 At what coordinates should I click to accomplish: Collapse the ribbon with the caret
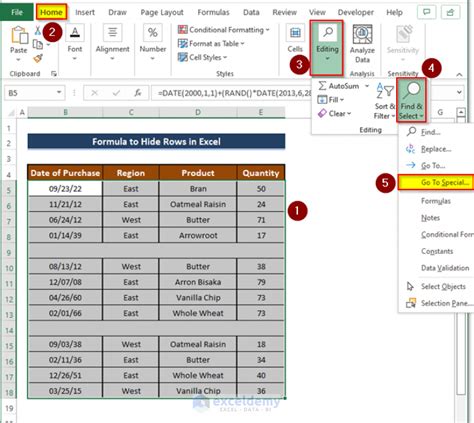(459, 74)
